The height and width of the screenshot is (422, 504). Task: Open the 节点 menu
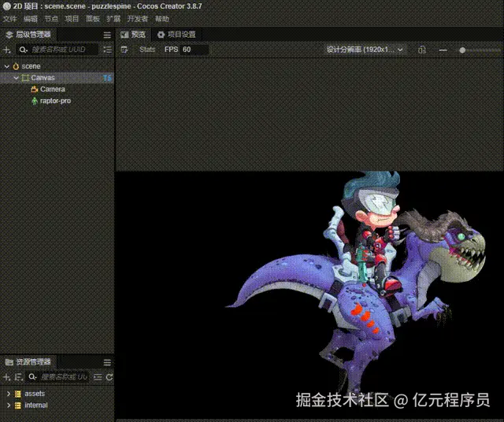pos(51,19)
